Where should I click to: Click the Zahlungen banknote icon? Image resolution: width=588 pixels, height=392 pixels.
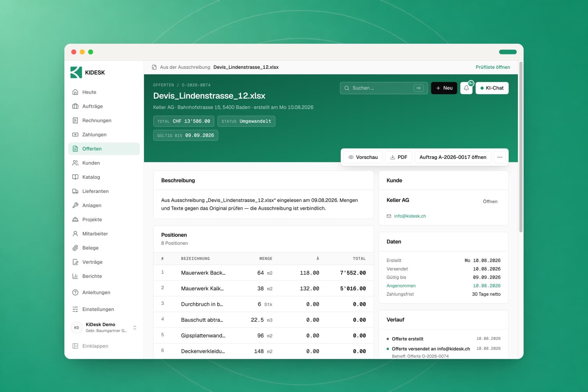click(75, 135)
